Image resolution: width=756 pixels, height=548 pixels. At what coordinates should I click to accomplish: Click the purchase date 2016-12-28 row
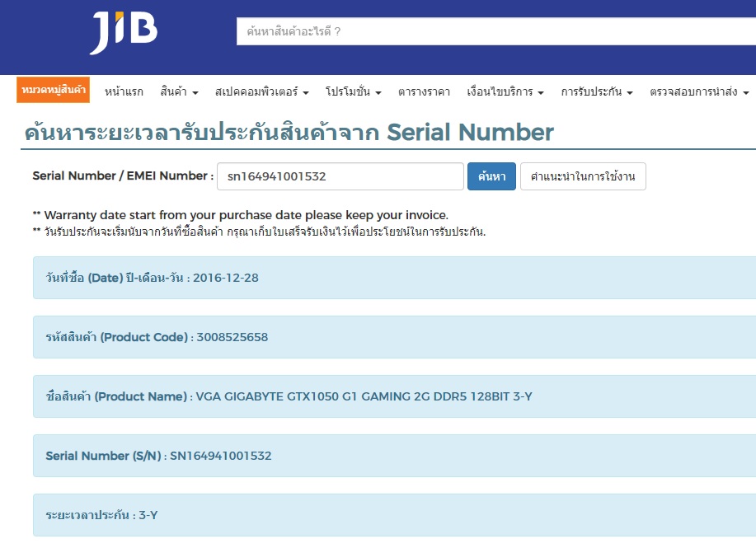[394, 278]
